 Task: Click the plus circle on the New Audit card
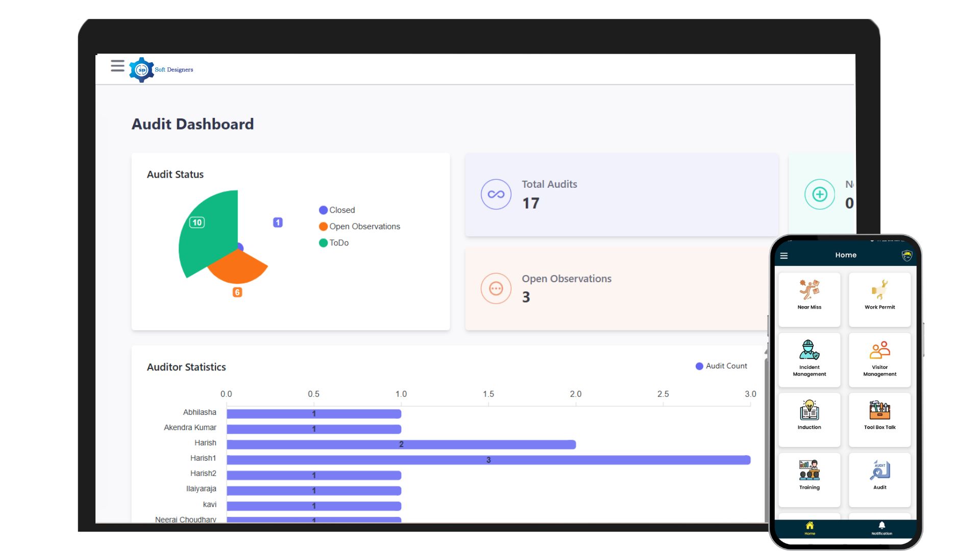pos(819,194)
